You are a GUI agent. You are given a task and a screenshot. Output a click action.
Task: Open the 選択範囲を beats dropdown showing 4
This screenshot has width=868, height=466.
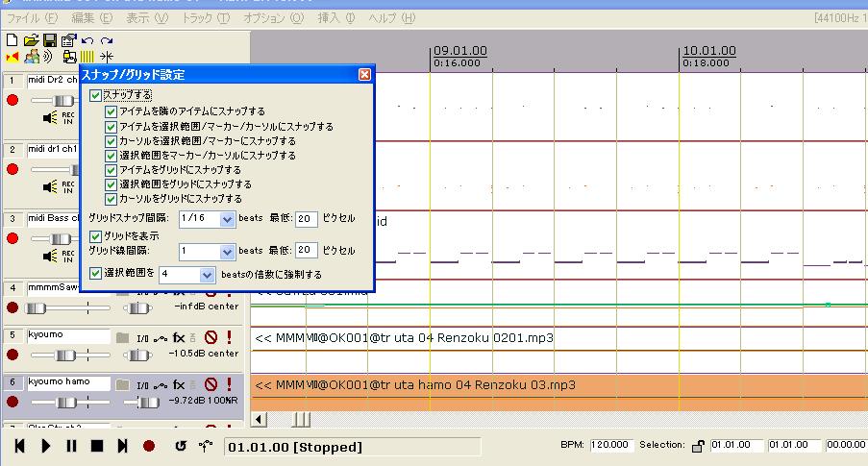click(x=207, y=275)
